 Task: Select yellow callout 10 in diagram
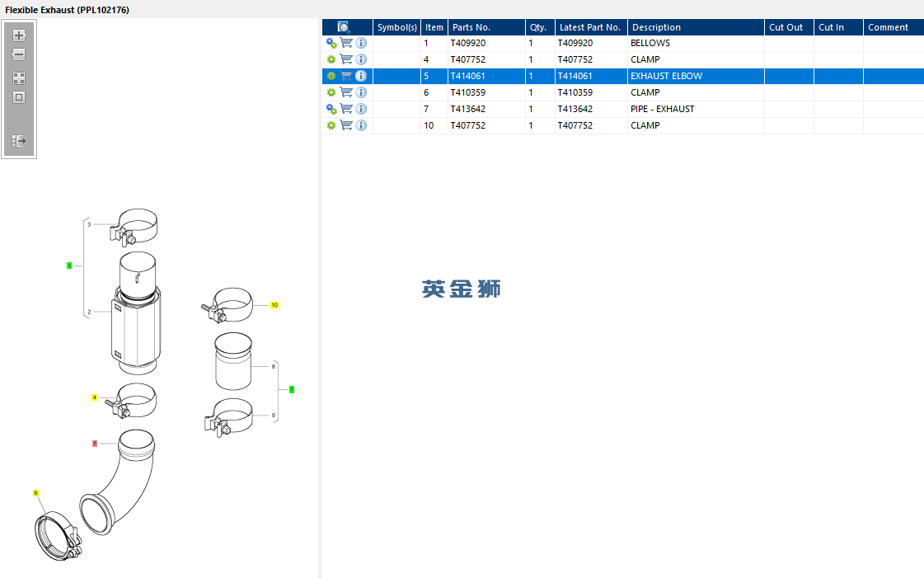274,305
